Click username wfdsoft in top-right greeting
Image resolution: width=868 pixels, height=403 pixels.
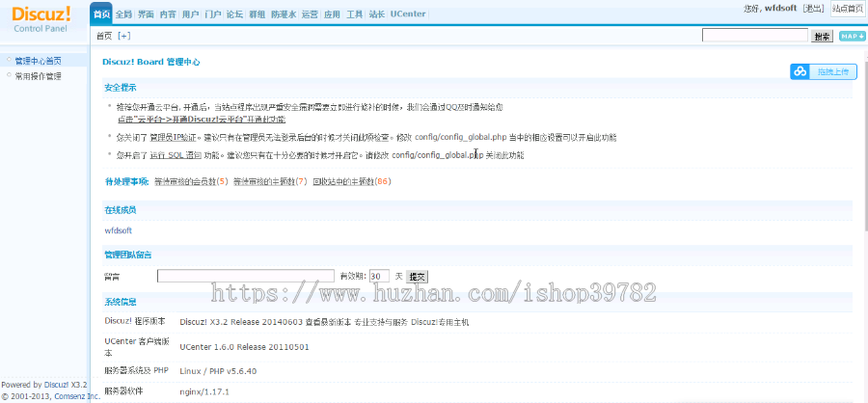[x=780, y=9]
